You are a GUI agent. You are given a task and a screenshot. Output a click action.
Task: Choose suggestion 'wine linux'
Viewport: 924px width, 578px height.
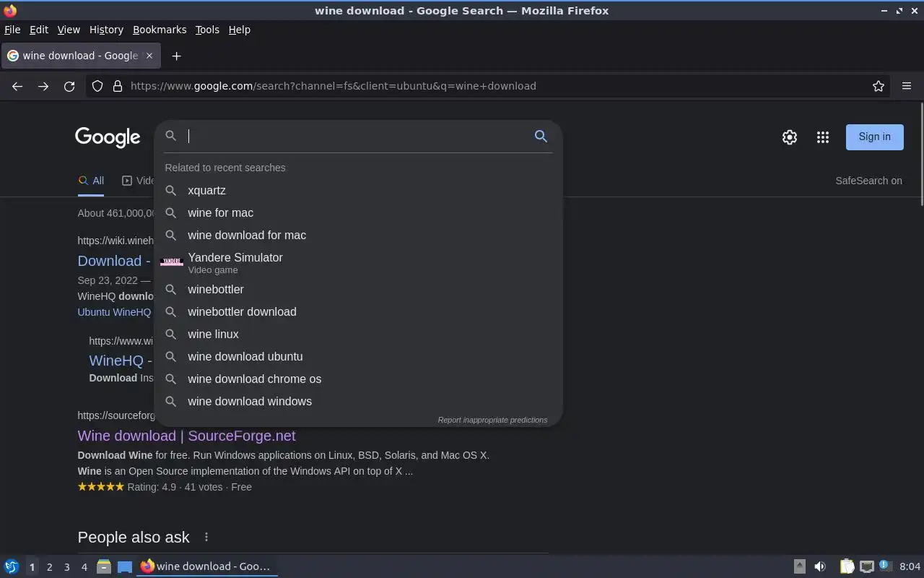point(358,334)
